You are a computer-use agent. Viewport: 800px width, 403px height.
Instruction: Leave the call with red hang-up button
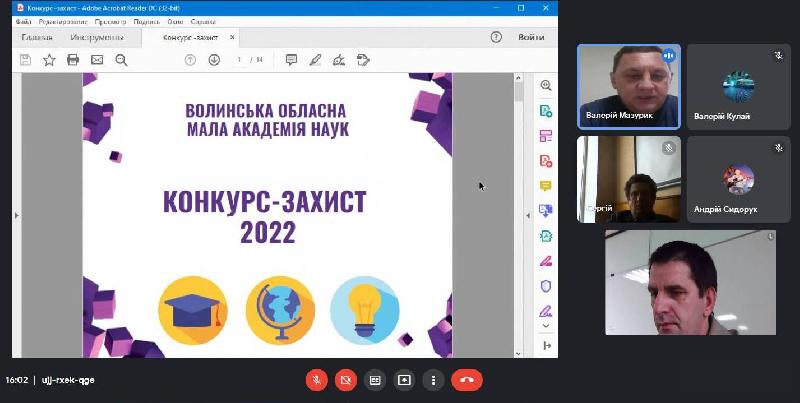pyautogui.click(x=466, y=380)
